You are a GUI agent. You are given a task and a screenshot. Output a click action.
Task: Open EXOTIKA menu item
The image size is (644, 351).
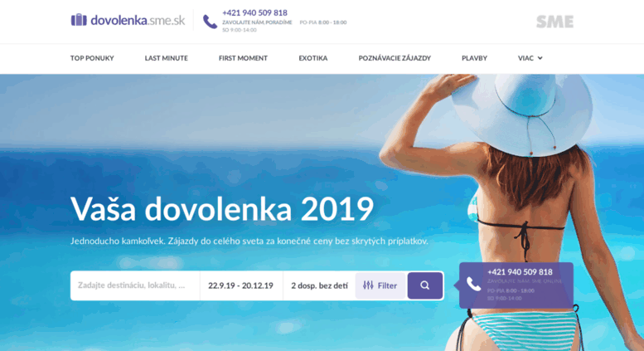313,58
